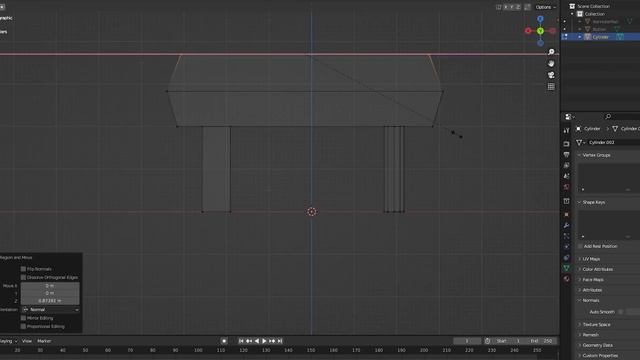Viewport: 640px width, 360px height.
Task: Expand the Texture Space panel
Action: (x=579, y=324)
